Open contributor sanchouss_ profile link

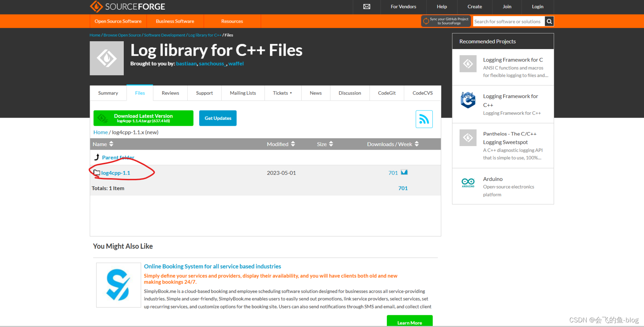[212, 64]
